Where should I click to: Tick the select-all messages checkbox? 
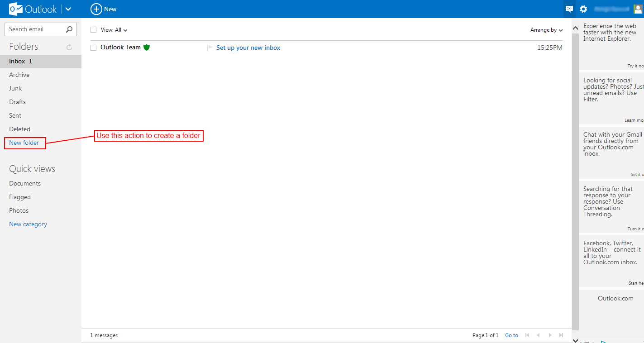[x=94, y=30]
